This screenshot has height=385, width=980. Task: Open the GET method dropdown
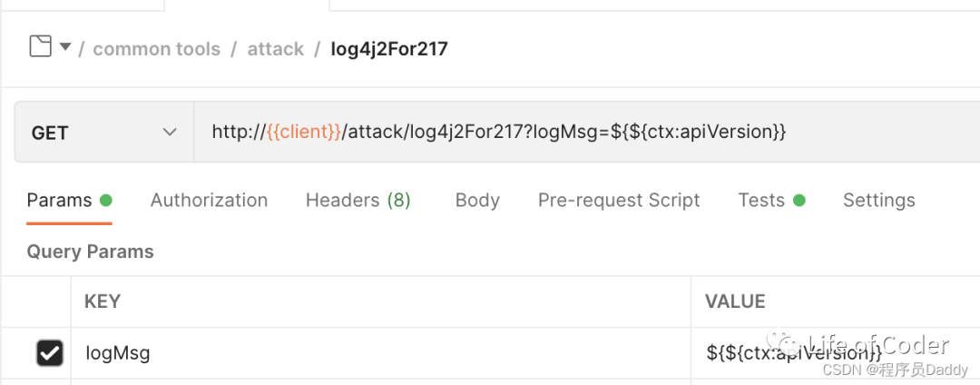(103, 133)
